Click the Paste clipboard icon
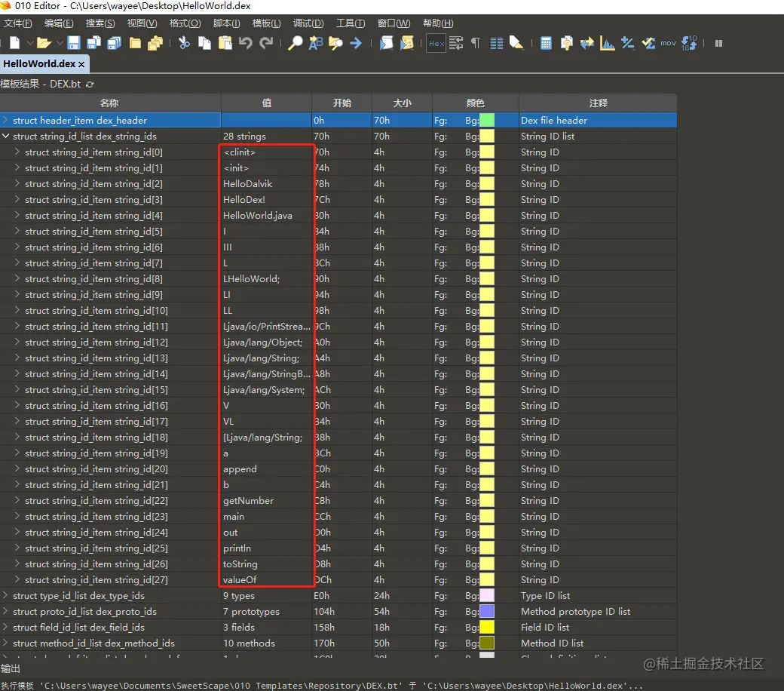 coord(225,44)
